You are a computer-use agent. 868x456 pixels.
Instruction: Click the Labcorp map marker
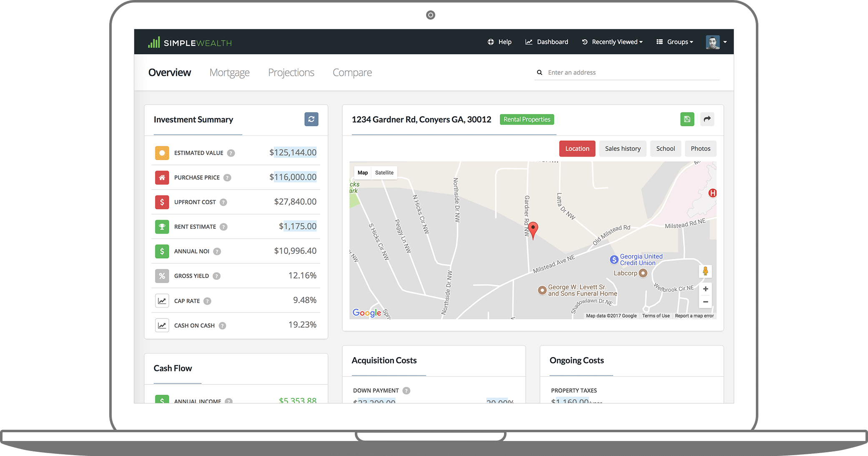(x=643, y=273)
